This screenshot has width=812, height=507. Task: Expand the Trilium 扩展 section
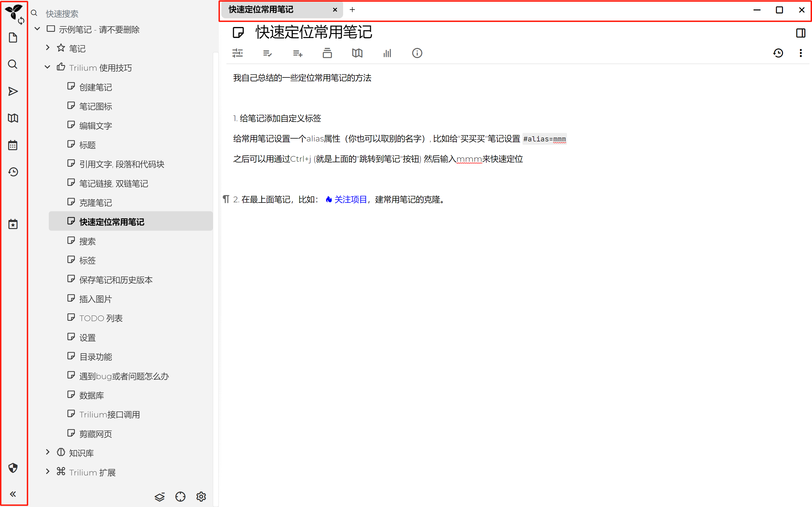pos(47,472)
